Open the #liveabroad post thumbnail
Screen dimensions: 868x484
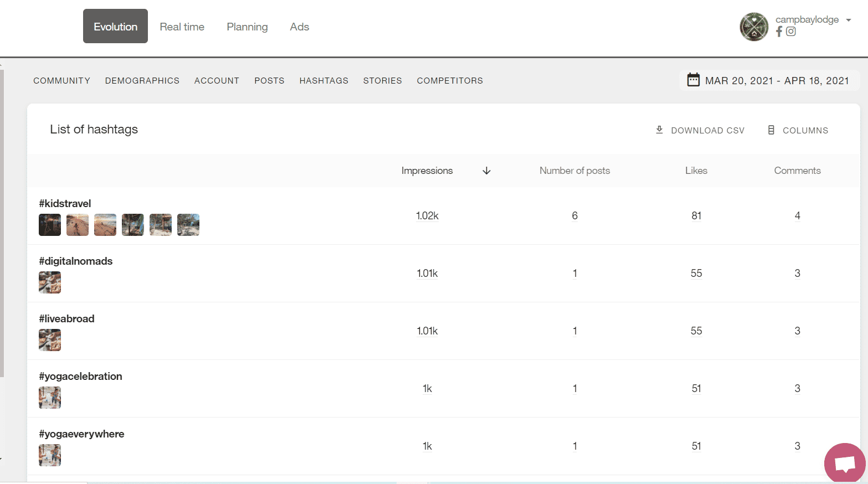[x=50, y=340]
